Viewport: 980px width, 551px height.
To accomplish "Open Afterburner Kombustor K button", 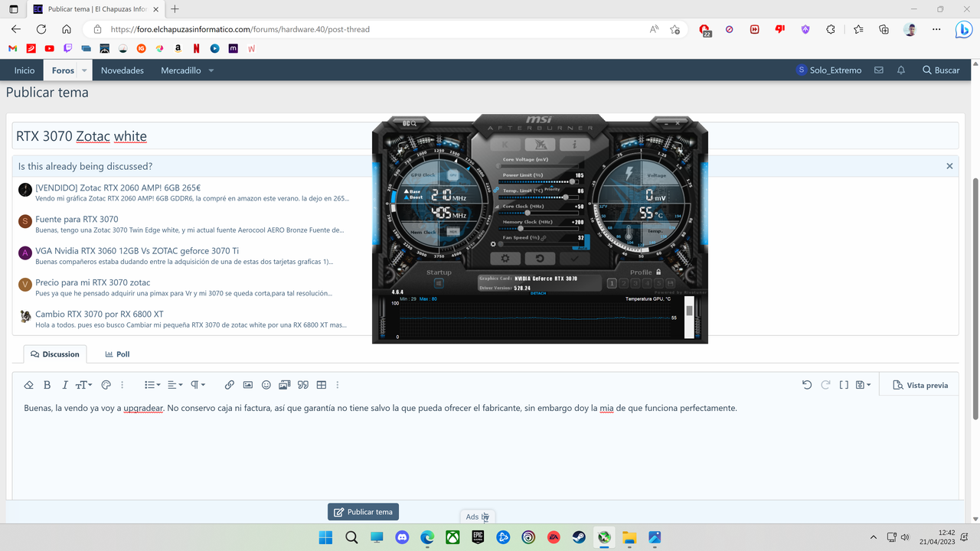I will 506,145.
